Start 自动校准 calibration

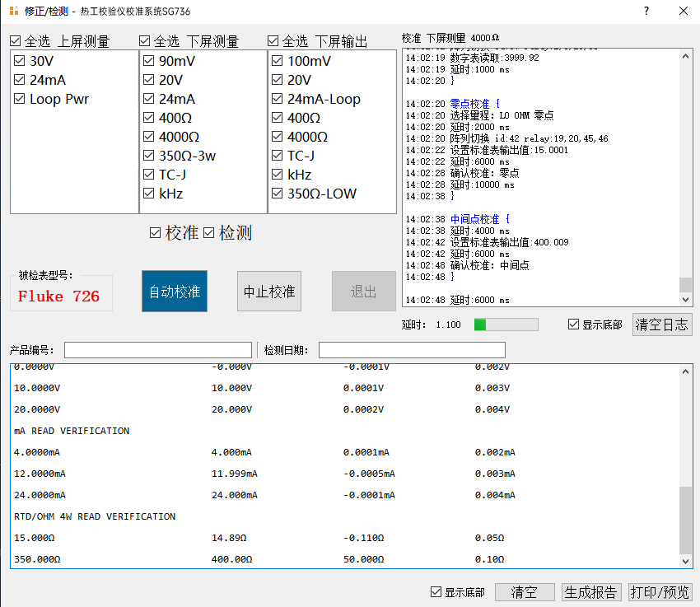(x=175, y=292)
